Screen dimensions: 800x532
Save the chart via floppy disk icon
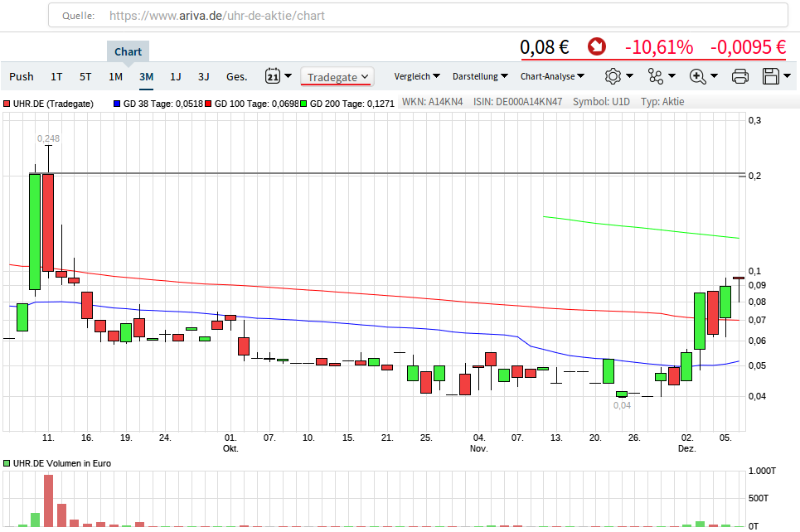point(771,76)
